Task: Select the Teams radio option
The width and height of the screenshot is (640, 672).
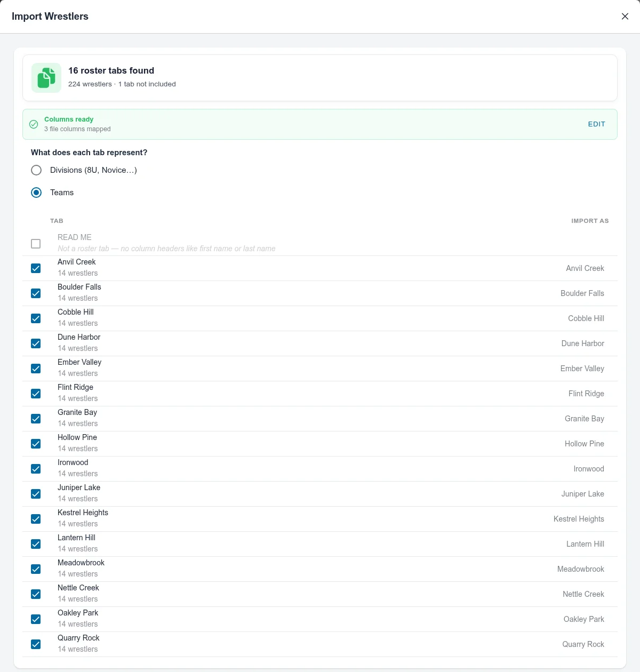Action: (x=36, y=193)
